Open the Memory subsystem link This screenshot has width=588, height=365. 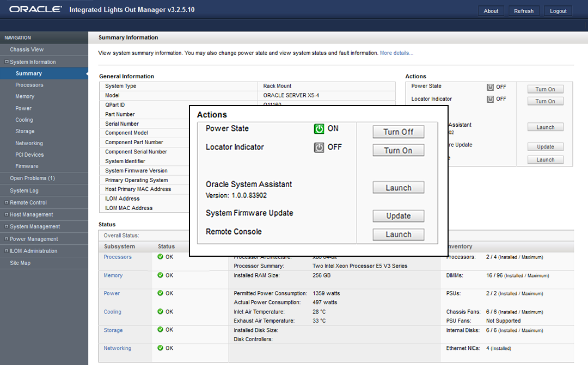click(113, 275)
